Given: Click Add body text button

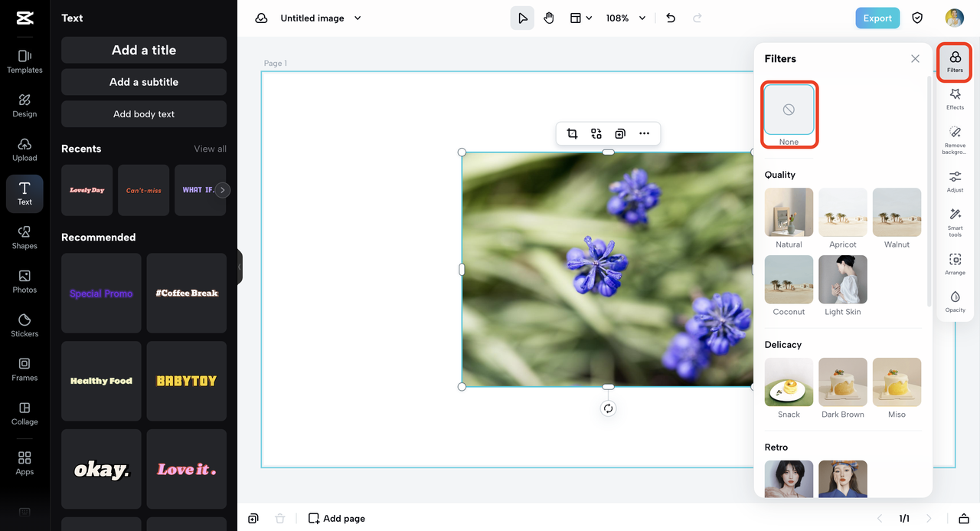Looking at the screenshot, I should 144,114.
